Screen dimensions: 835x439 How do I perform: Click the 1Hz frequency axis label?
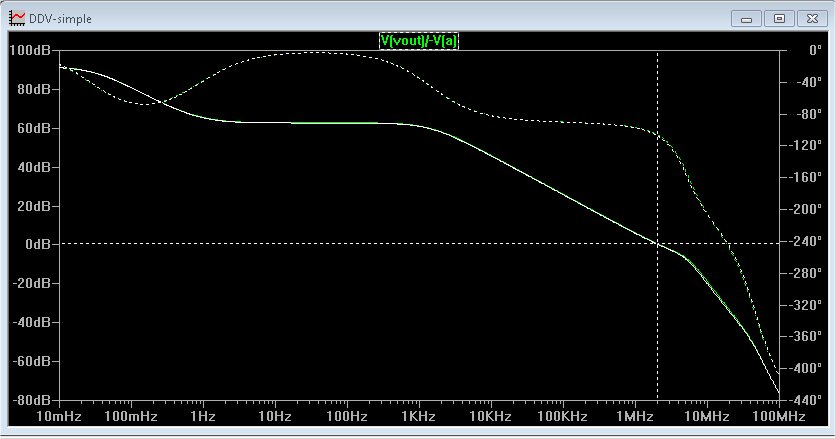pos(203,416)
